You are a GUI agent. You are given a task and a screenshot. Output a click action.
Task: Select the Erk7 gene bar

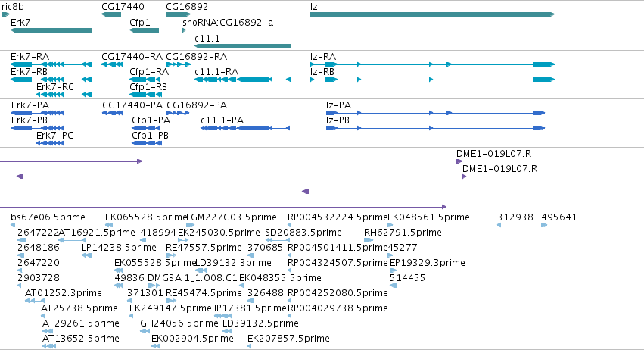(x=51, y=30)
